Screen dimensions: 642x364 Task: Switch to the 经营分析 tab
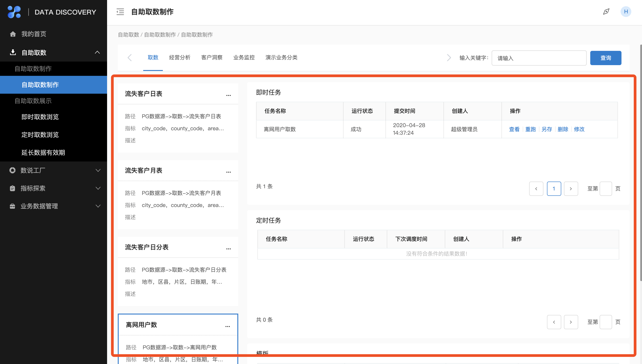click(180, 58)
